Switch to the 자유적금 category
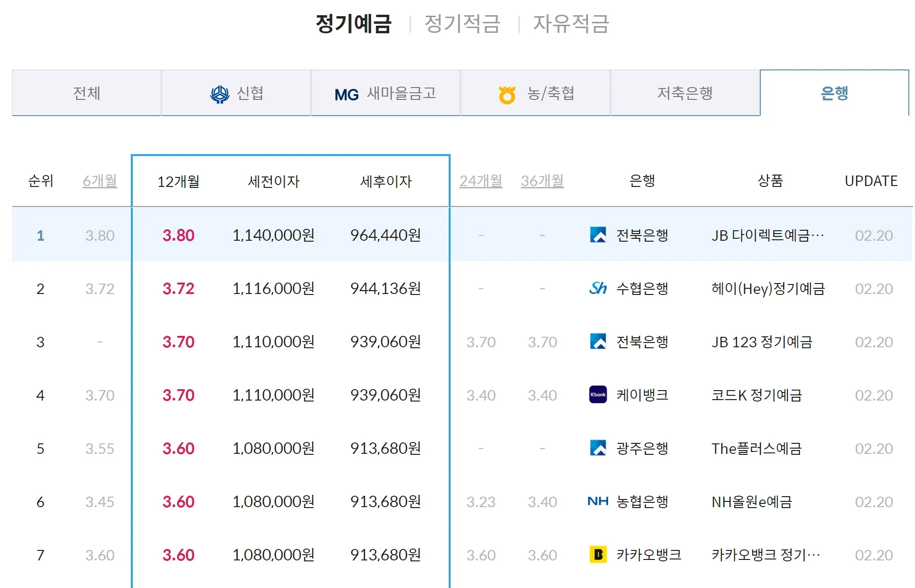 (x=571, y=23)
